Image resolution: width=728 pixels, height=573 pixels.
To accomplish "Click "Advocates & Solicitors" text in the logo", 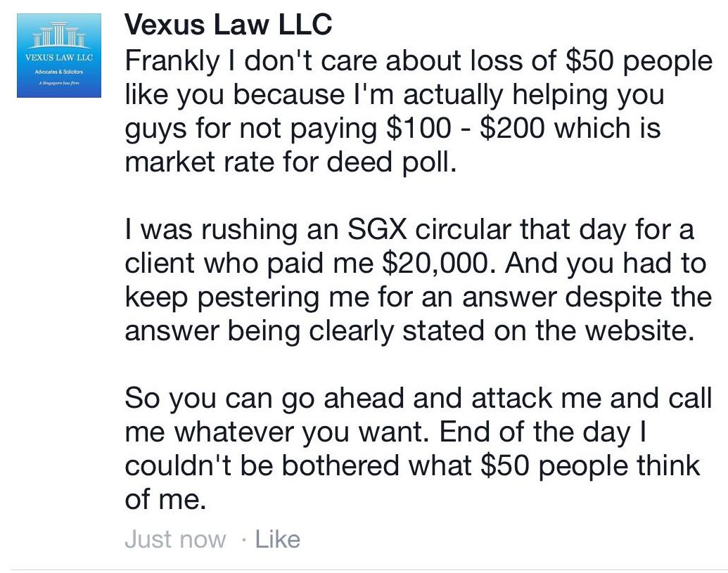I will coord(59,70).
